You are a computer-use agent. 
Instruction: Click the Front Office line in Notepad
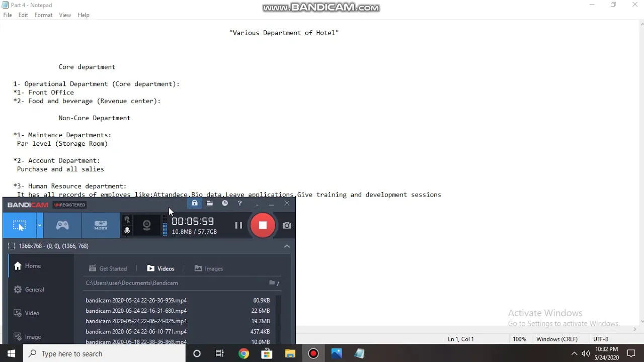coord(44,93)
